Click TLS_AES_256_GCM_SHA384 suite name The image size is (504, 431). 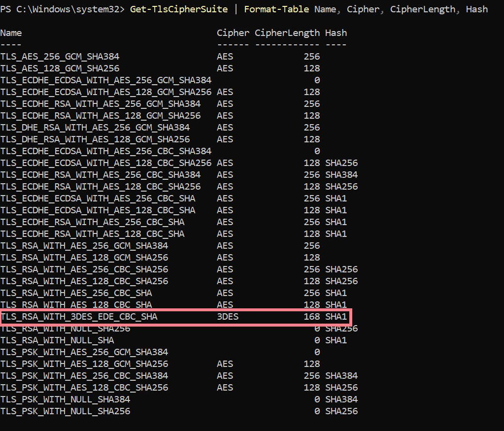coord(60,57)
